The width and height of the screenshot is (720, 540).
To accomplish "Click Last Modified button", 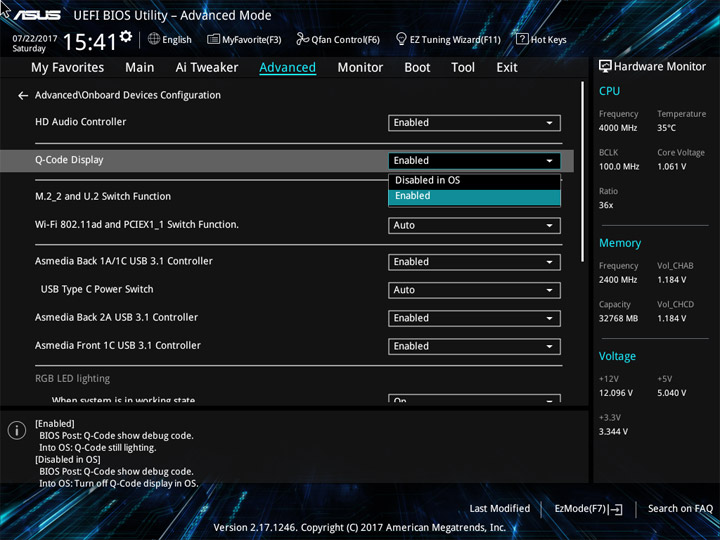I will click(500, 509).
